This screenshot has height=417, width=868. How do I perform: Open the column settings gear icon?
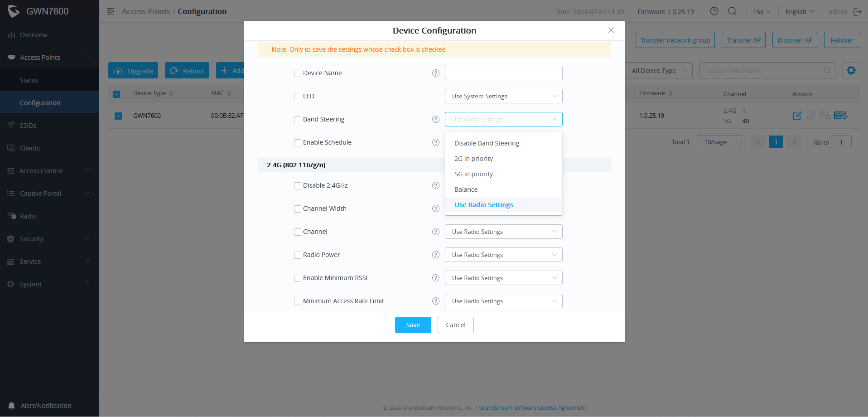851,70
